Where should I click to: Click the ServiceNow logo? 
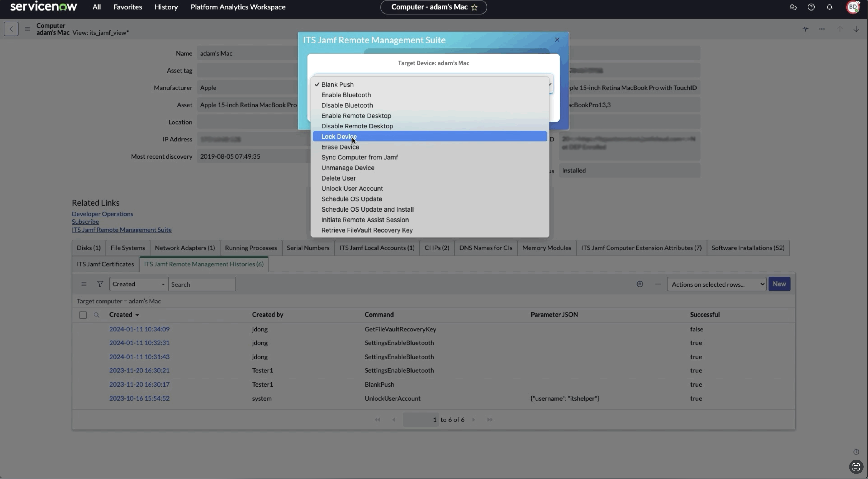(43, 6)
